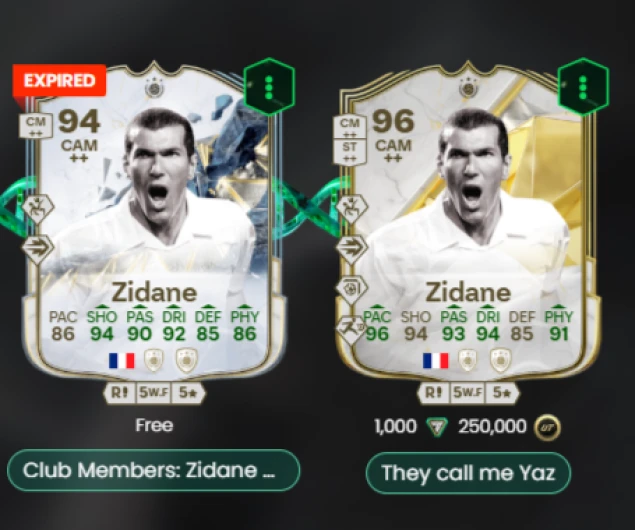The height and width of the screenshot is (530, 635).
Task: Select the ST++ alternate position on 96 card
Action: coord(349,151)
